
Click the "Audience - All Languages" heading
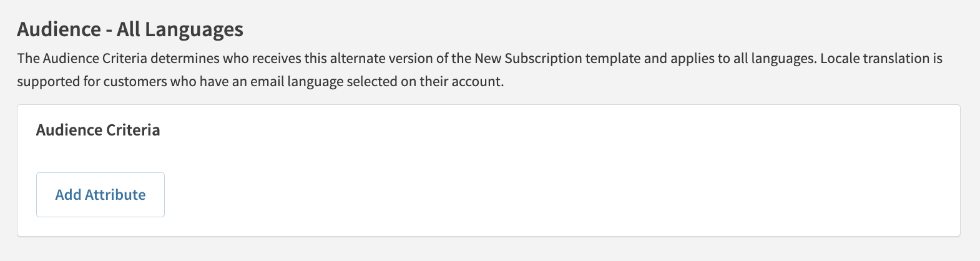click(130, 29)
